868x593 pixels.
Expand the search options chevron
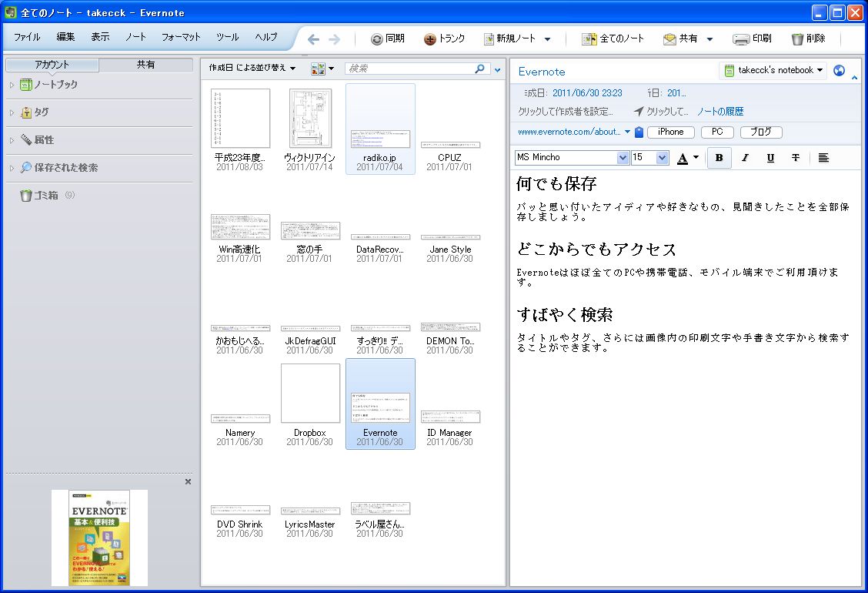(x=498, y=69)
